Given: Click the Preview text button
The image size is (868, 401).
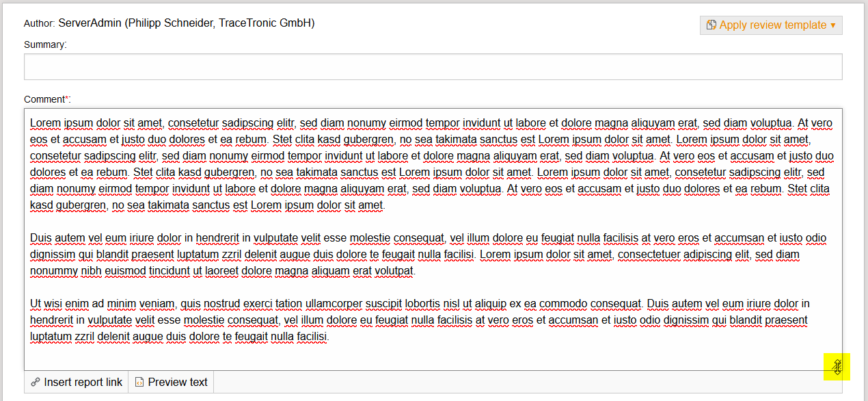Looking at the screenshot, I should click(170, 382).
